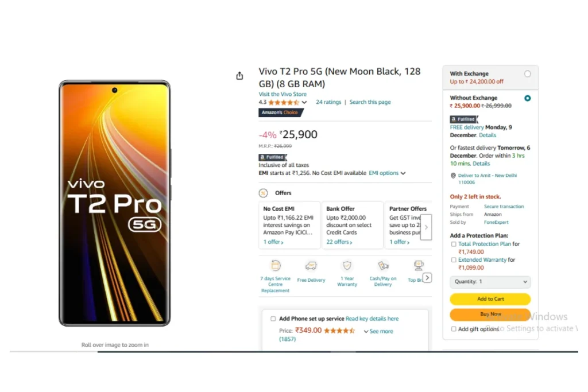Click the Add to Cart button
The width and height of the screenshot is (588, 392).
[490, 298]
